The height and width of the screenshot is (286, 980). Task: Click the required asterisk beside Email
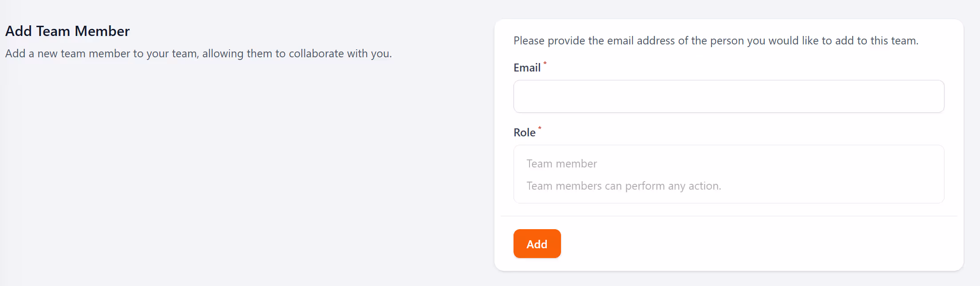click(x=545, y=64)
